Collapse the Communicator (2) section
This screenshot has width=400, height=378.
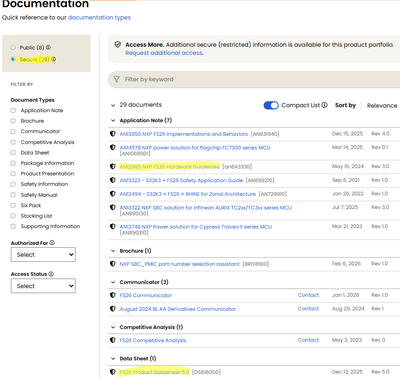pyautogui.click(x=113, y=282)
